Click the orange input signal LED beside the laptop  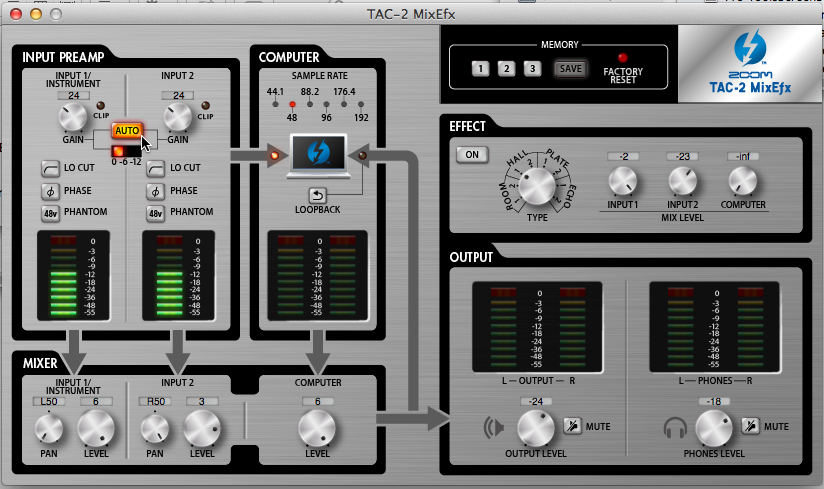[x=274, y=155]
